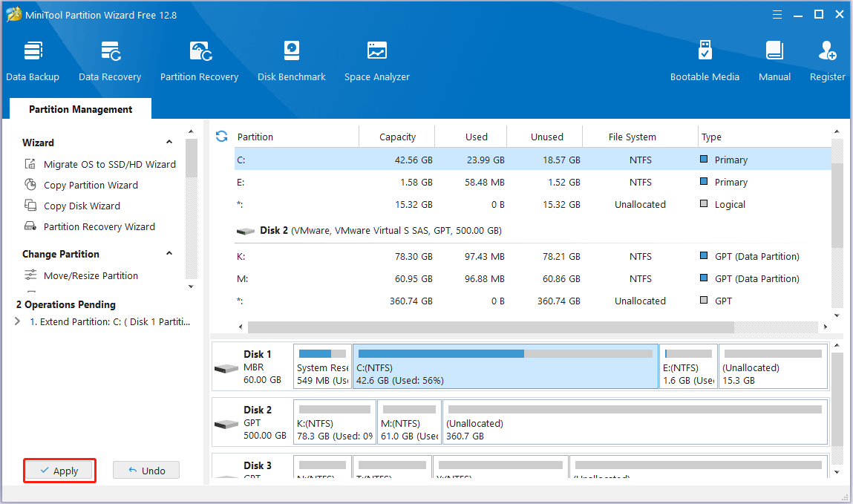Click the Disk 3 label in the disk map
The image size is (853, 504).
click(x=258, y=465)
